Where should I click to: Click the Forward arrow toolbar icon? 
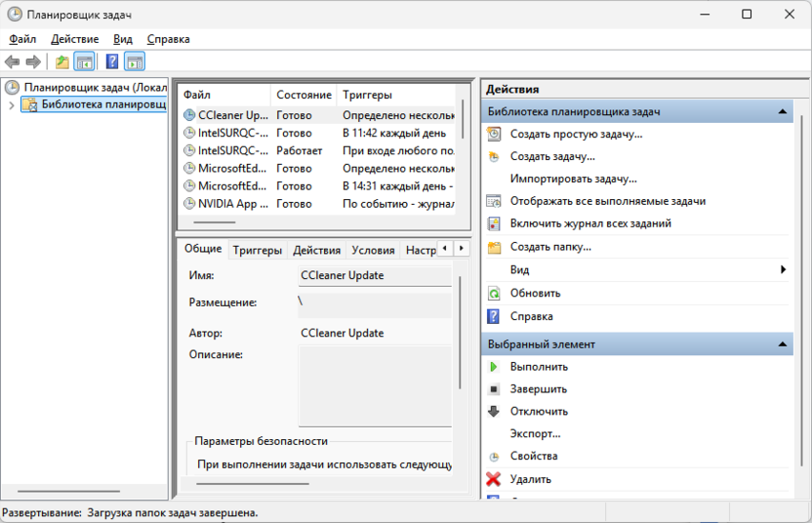[x=33, y=62]
